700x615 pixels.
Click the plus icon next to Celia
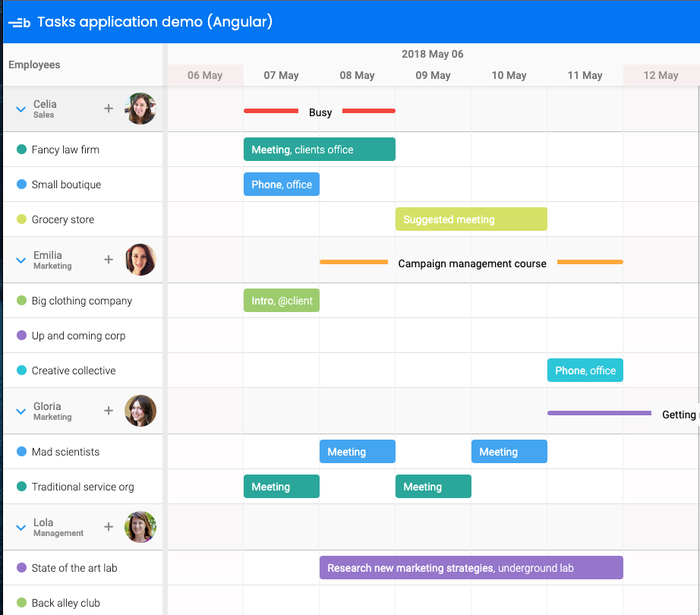pyautogui.click(x=109, y=109)
